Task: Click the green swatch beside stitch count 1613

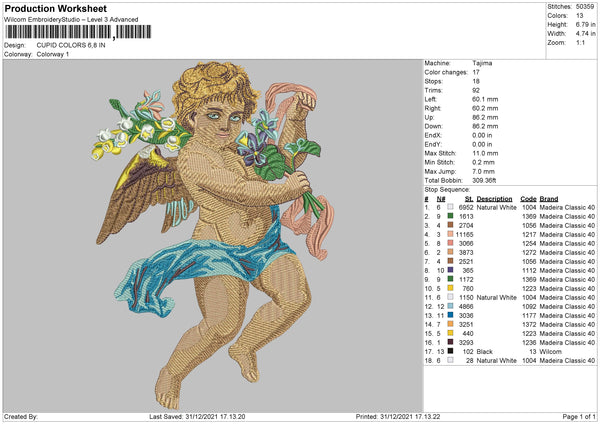Action: pos(450,216)
